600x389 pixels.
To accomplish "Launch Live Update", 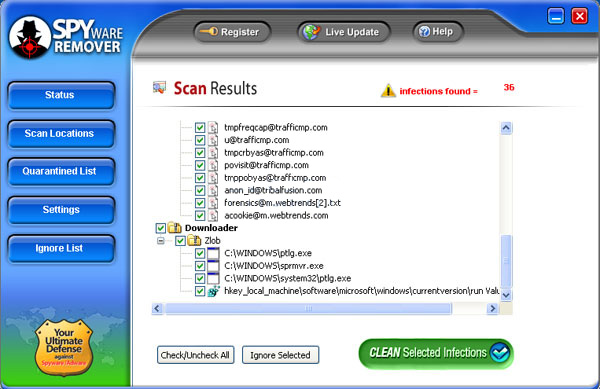I will (344, 32).
